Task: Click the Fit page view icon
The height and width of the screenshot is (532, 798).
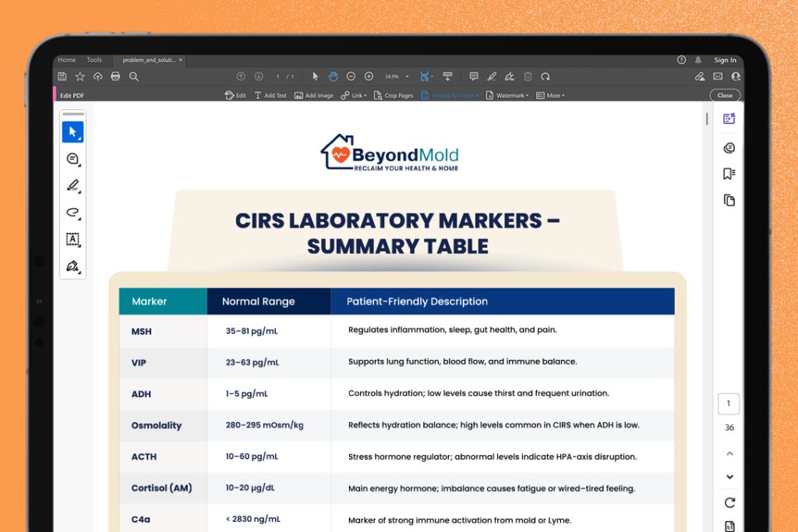Action: click(x=425, y=76)
